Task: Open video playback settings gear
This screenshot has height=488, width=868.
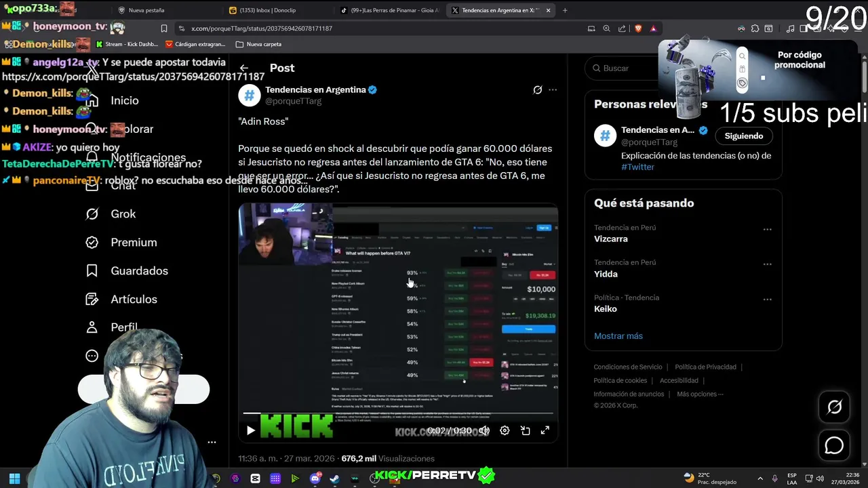Action: (505, 430)
